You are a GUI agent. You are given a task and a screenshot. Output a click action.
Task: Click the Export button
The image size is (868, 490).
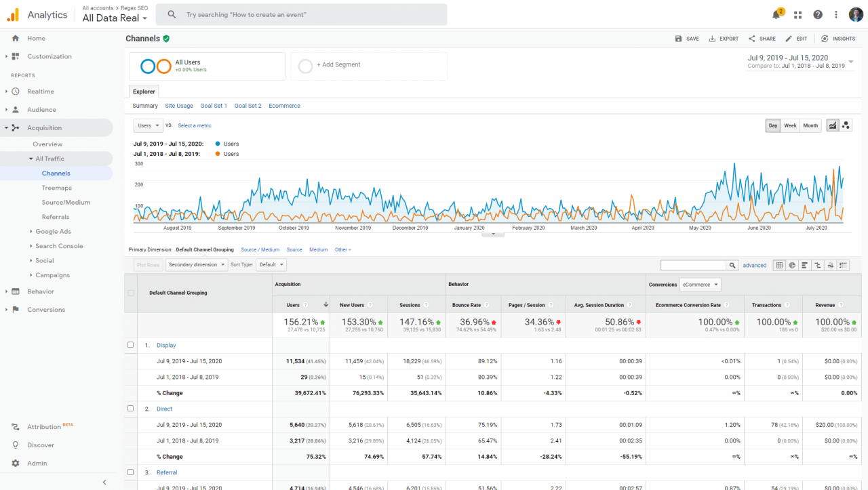coord(724,39)
